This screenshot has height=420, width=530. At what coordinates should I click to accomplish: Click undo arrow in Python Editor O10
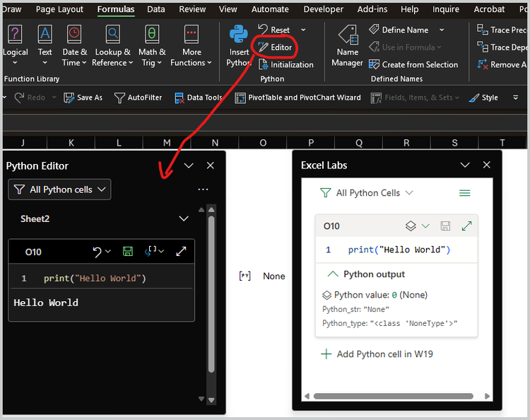[97, 252]
